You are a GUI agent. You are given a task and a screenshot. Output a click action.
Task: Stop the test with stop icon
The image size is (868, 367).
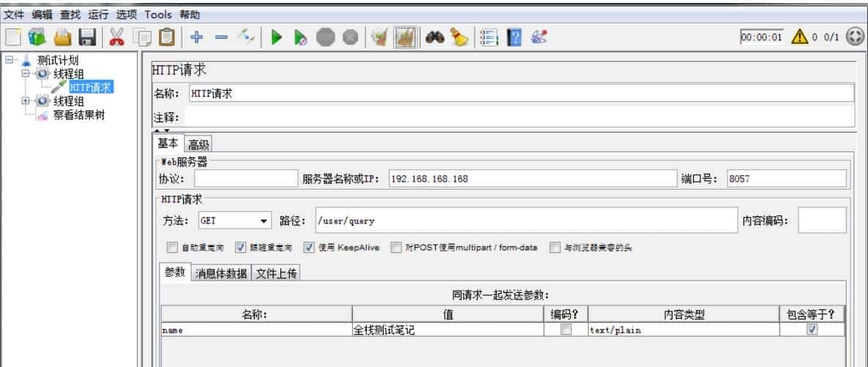pos(325,37)
